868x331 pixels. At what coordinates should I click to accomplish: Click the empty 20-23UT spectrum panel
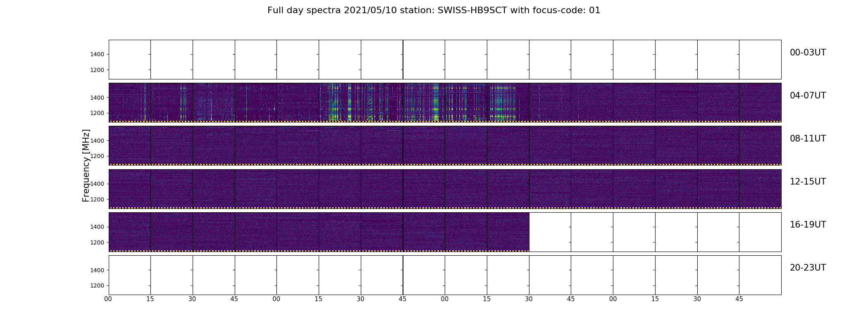[445, 275]
